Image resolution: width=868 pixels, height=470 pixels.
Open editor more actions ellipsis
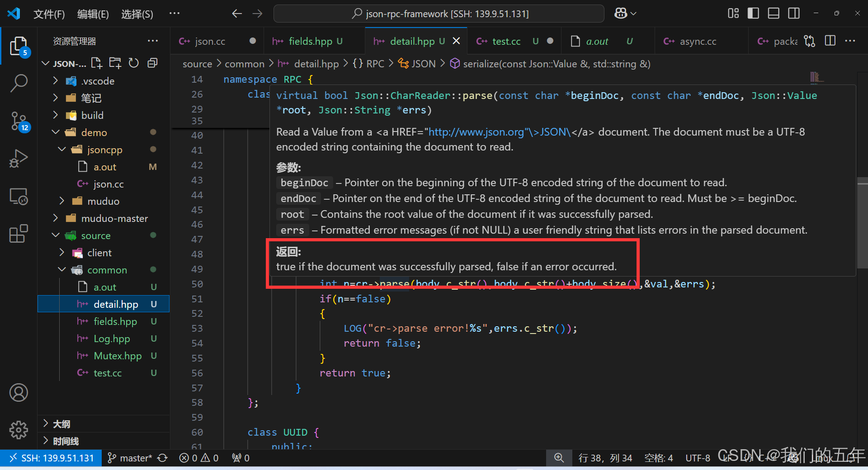(850, 41)
